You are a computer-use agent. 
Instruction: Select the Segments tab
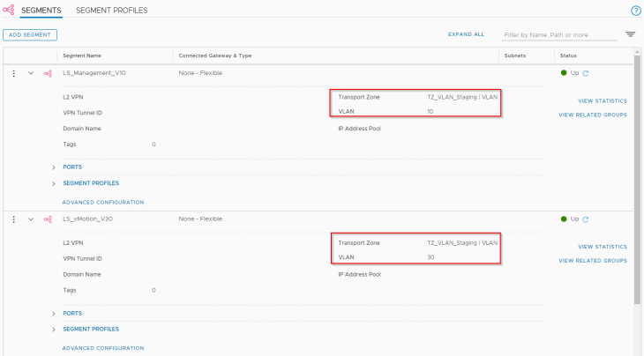41,11
